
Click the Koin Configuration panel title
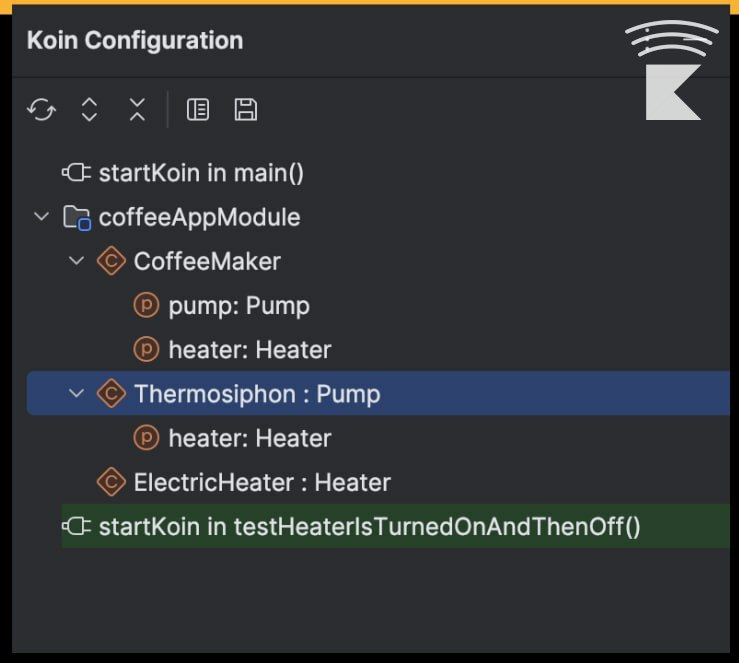tap(135, 40)
